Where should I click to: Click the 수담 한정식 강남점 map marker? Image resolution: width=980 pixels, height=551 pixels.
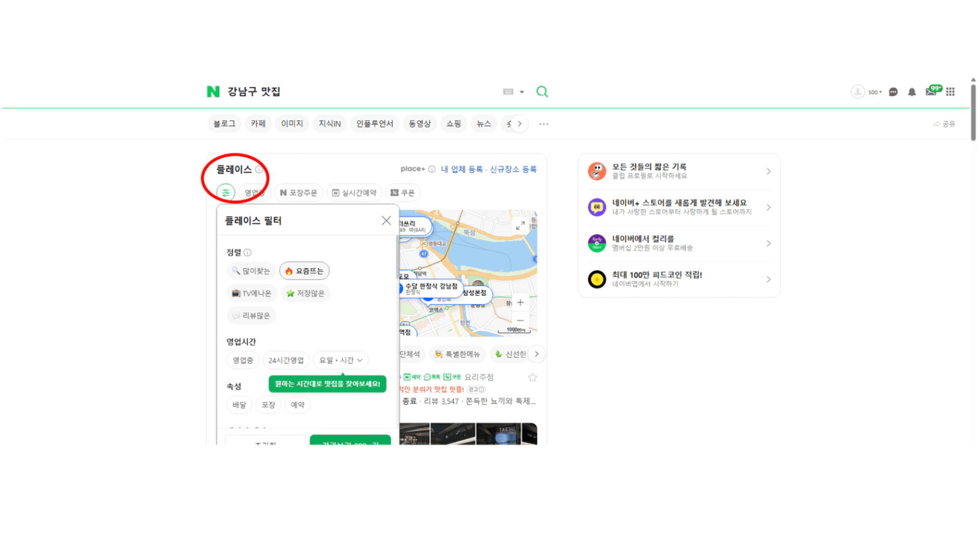point(430,287)
